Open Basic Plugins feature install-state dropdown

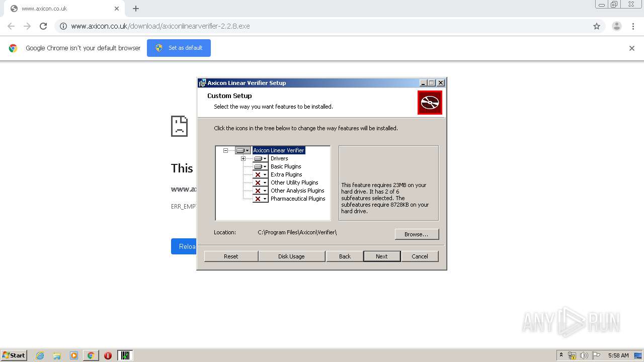coord(260,166)
